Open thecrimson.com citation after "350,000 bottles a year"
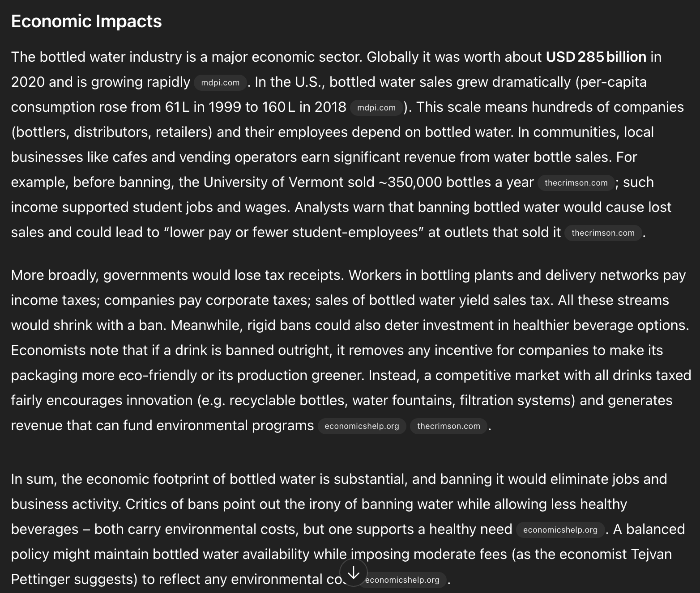 [576, 183]
